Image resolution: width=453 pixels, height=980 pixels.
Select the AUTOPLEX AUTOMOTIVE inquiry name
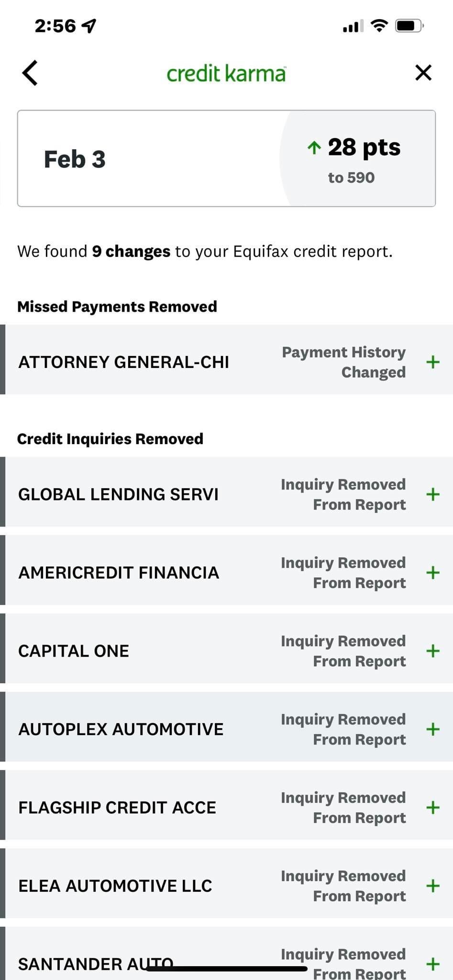pyautogui.click(x=121, y=729)
